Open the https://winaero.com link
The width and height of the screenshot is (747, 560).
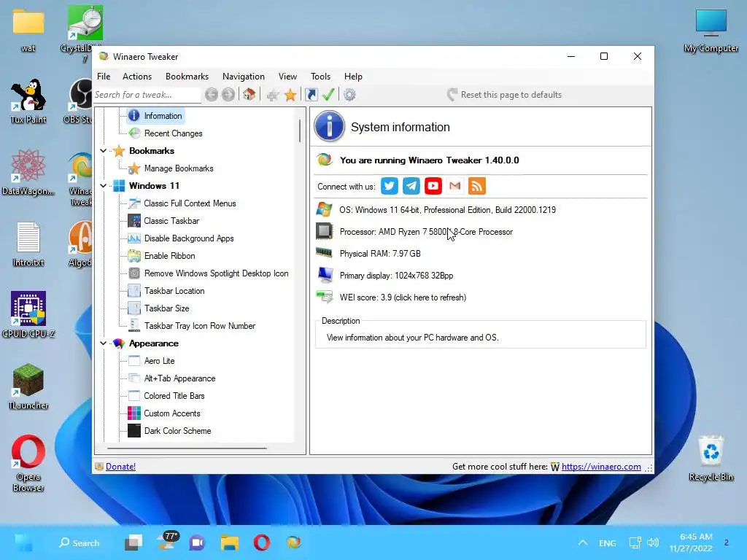601,467
